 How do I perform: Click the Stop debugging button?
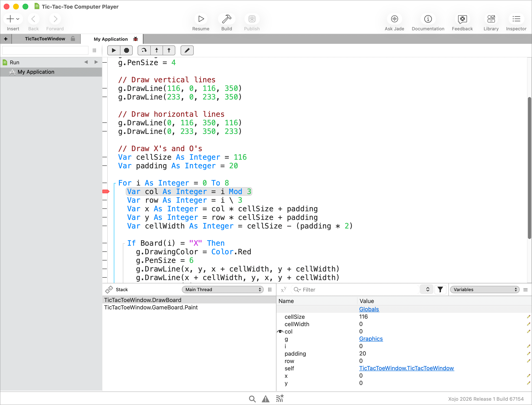click(x=126, y=50)
